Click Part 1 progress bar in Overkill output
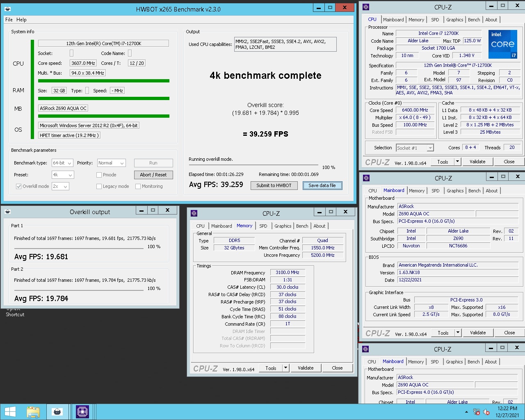525x420 pixels. point(79,248)
